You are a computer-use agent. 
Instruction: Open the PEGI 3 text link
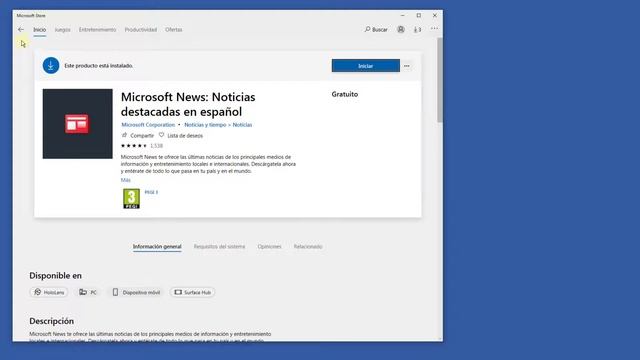[151, 192]
